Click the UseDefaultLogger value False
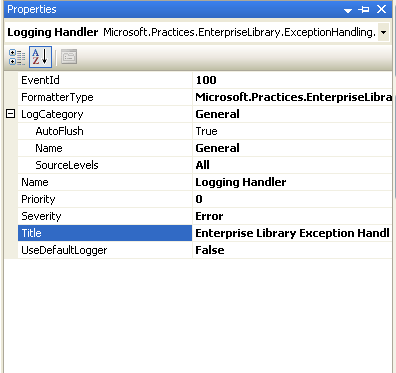396x373 pixels. coord(292,250)
